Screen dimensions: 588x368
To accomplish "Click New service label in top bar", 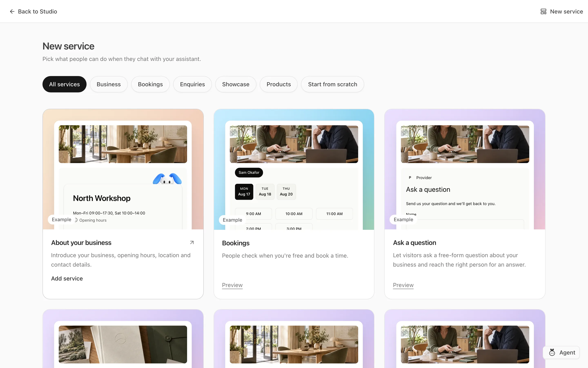I will [x=566, y=11].
